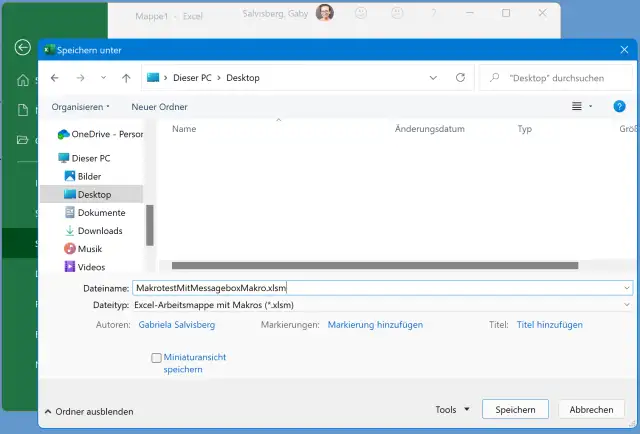640x434 pixels.
Task: Select Downloads in navigation pane
Action: click(x=100, y=231)
